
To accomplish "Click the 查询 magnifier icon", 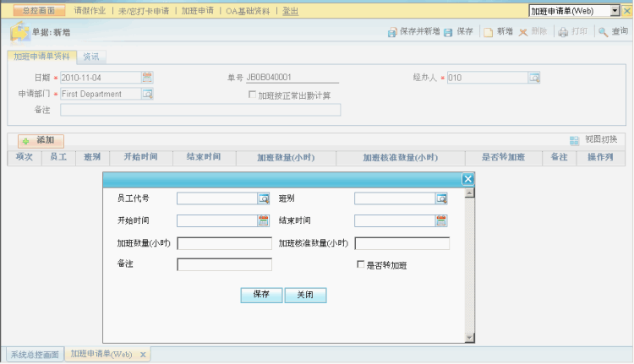I will point(603,32).
